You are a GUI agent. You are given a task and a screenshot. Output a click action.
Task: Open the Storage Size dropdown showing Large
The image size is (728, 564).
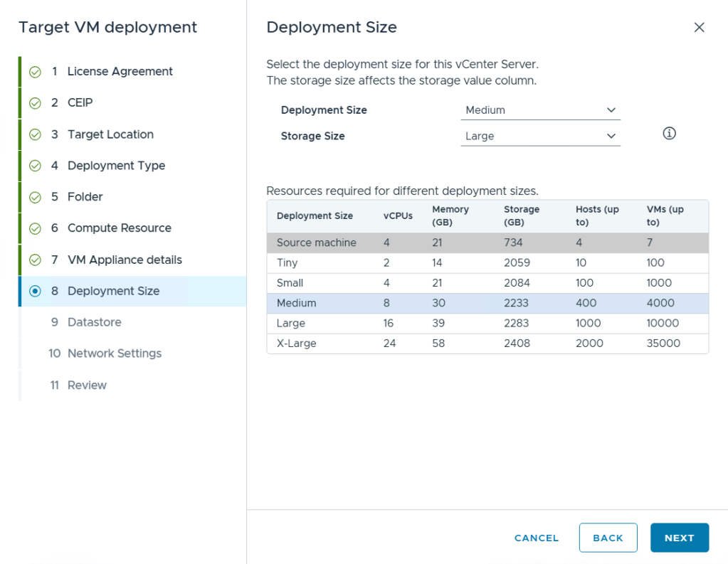click(540, 137)
